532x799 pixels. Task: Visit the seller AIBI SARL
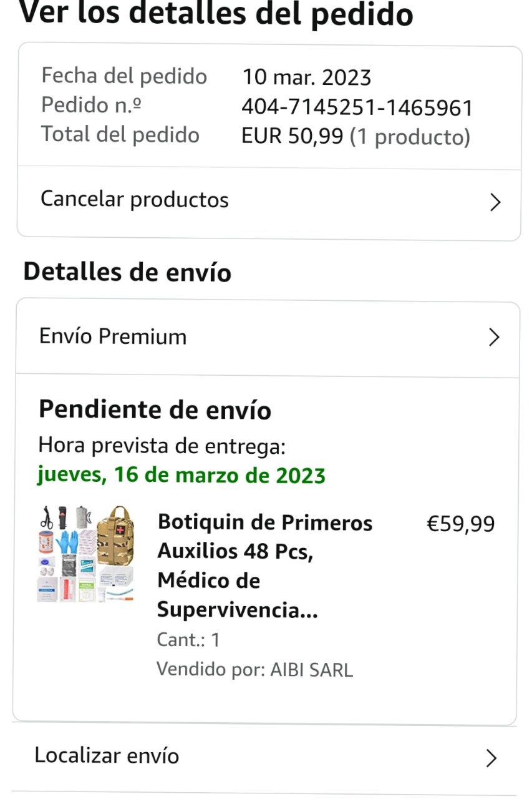click(311, 670)
